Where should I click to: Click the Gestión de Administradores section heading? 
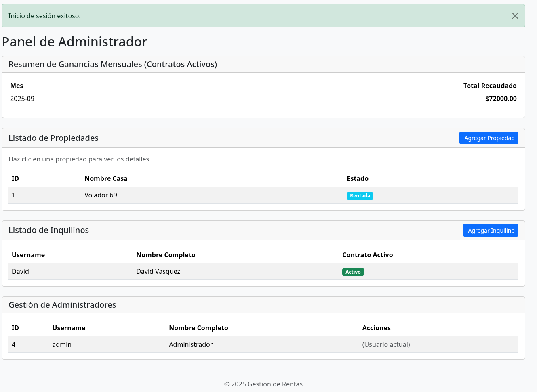[x=62, y=305]
